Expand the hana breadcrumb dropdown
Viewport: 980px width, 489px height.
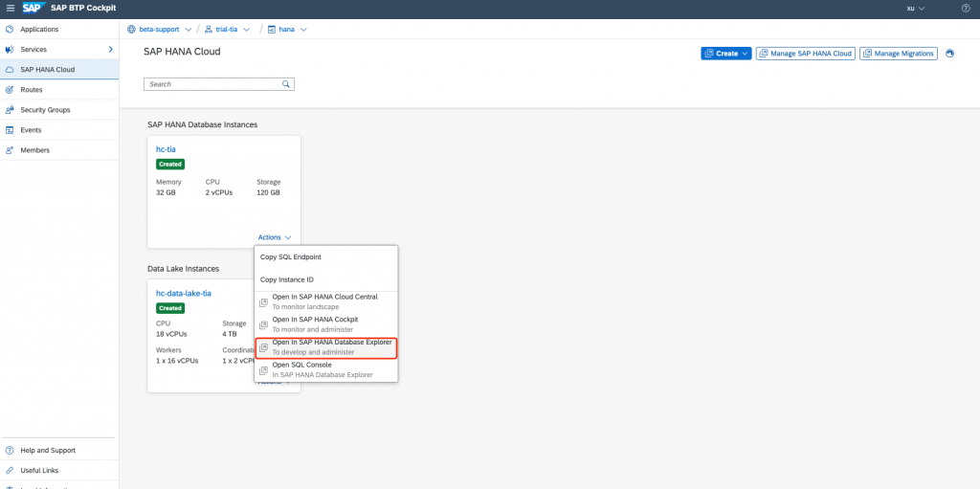(x=303, y=30)
